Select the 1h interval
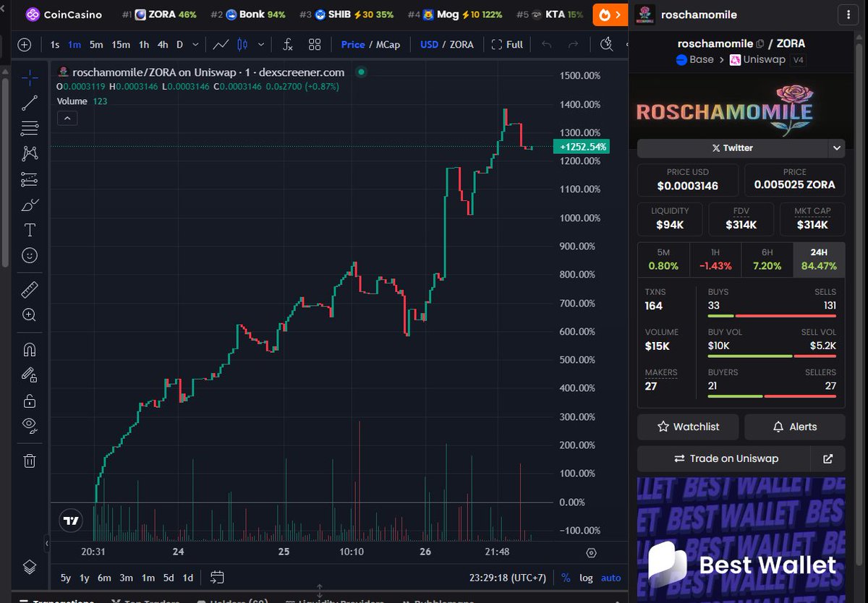 click(x=144, y=45)
